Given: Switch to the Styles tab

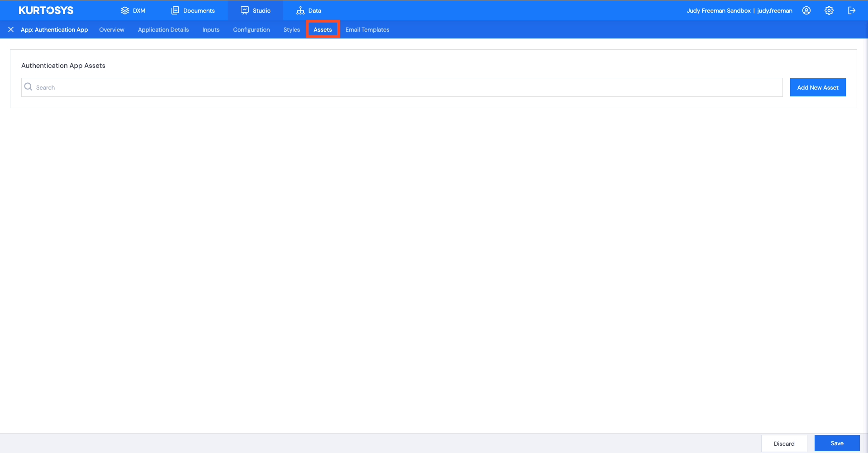Looking at the screenshot, I should click(291, 29).
